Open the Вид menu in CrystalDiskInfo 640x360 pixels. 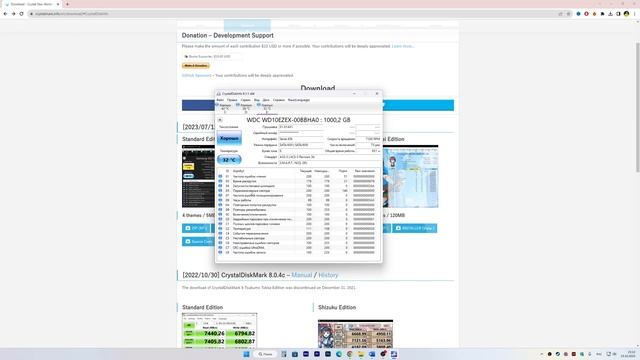[257, 100]
